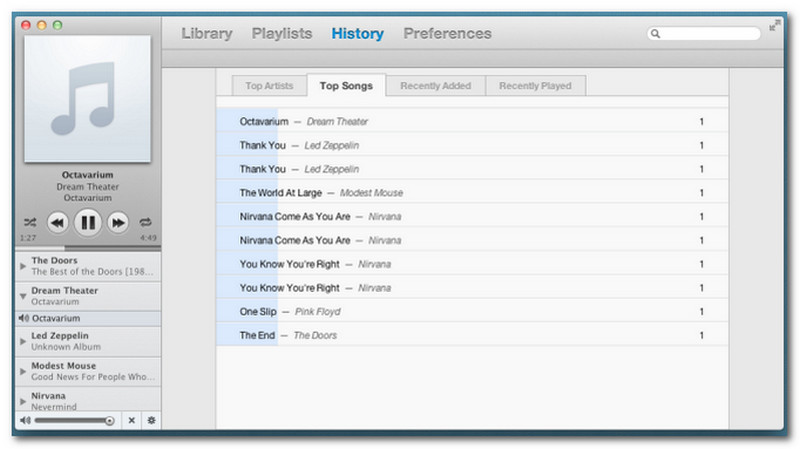Click "Dream Theater" under now playing title
This screenshot has height=449, width=800.
pos(88,187)
